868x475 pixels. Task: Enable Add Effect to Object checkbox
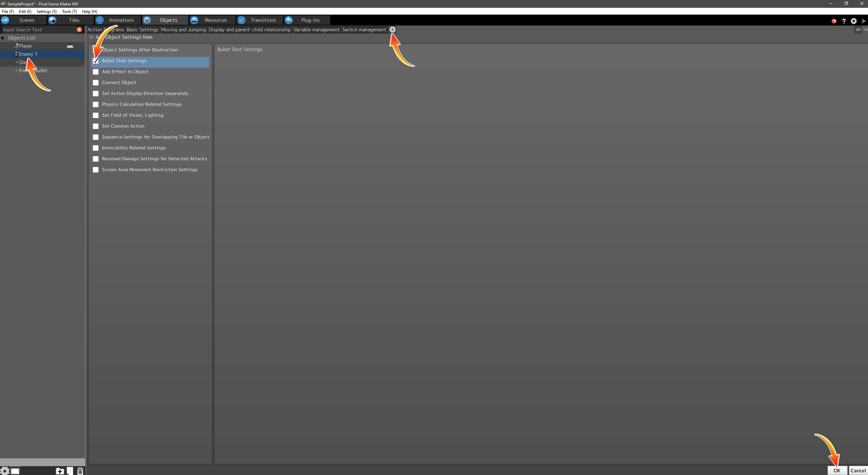click(96, 72)
